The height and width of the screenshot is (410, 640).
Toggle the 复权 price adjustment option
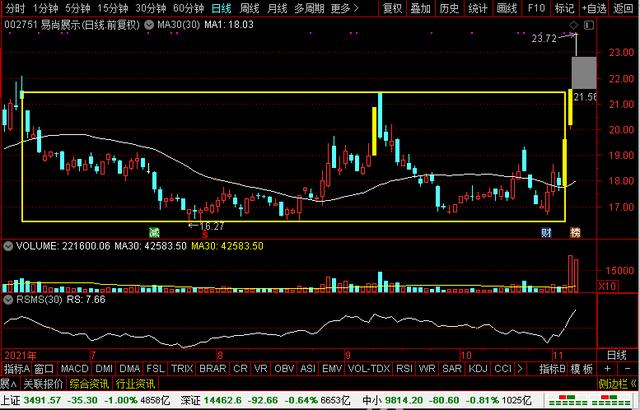393,8
